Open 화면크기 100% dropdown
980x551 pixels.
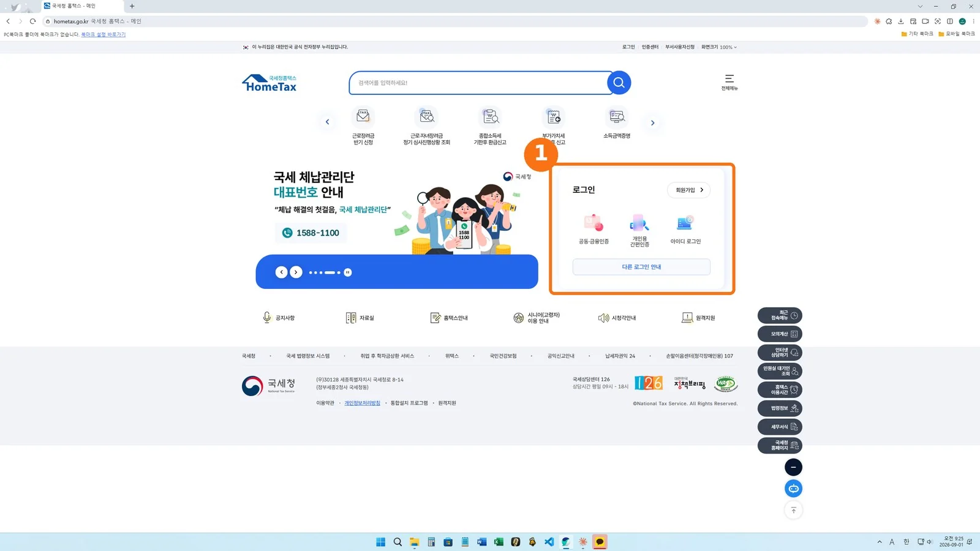[719, 47]
